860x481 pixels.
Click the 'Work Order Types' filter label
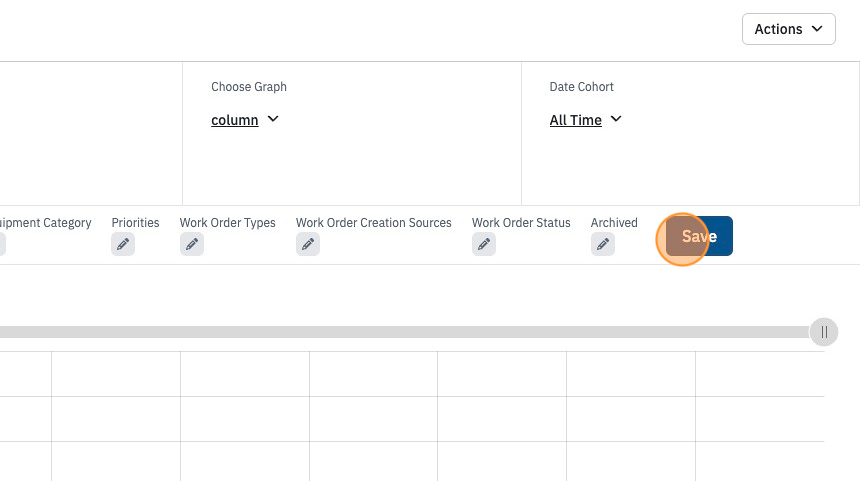coord(228,223)
